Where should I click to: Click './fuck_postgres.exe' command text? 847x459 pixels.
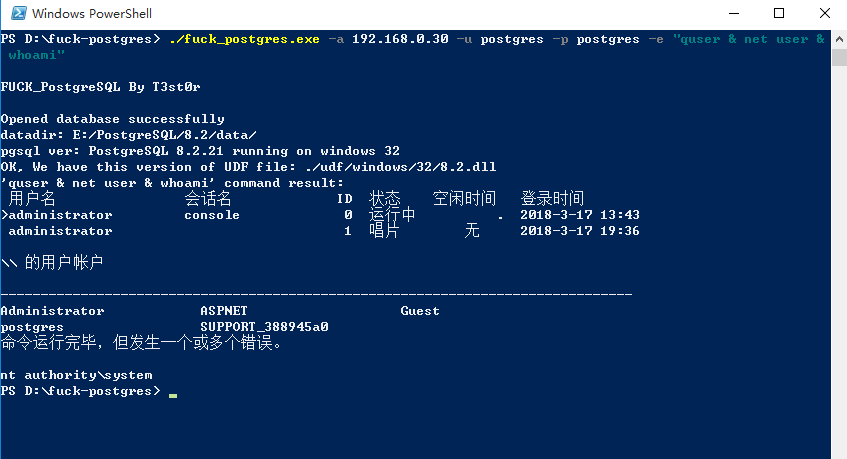click(244, 39)
